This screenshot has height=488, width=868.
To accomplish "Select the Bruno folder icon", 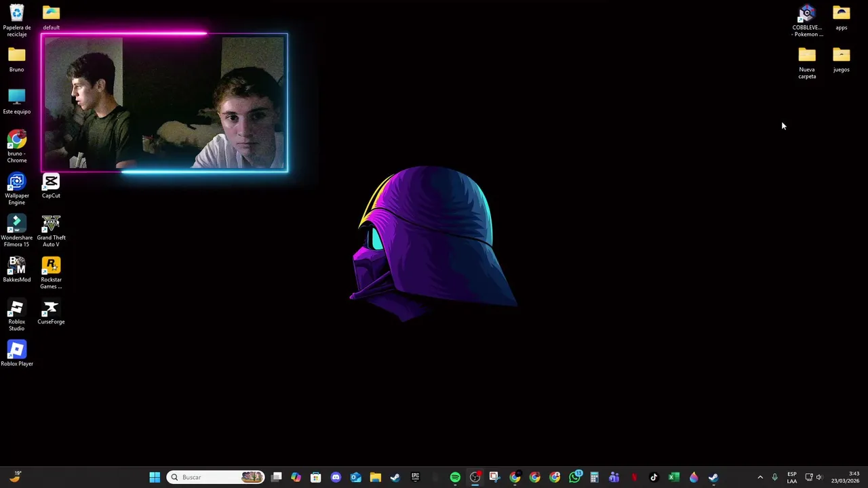I will coord(17,60).
